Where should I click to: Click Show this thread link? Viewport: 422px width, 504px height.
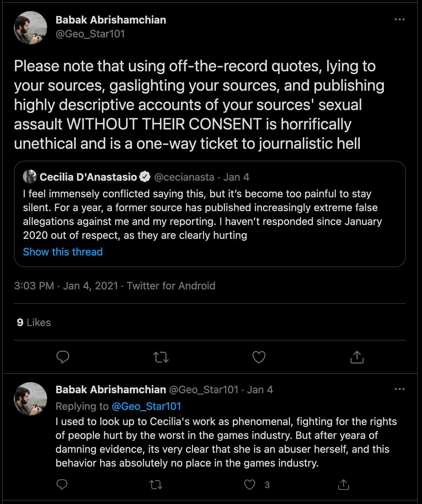point(63,252)
